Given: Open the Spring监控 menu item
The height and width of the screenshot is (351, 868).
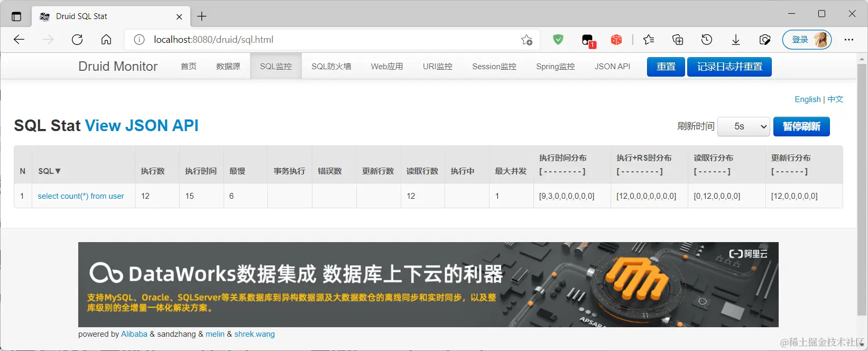Looking at the screenshot, I should pyautogui.click(x=556, y=66).
